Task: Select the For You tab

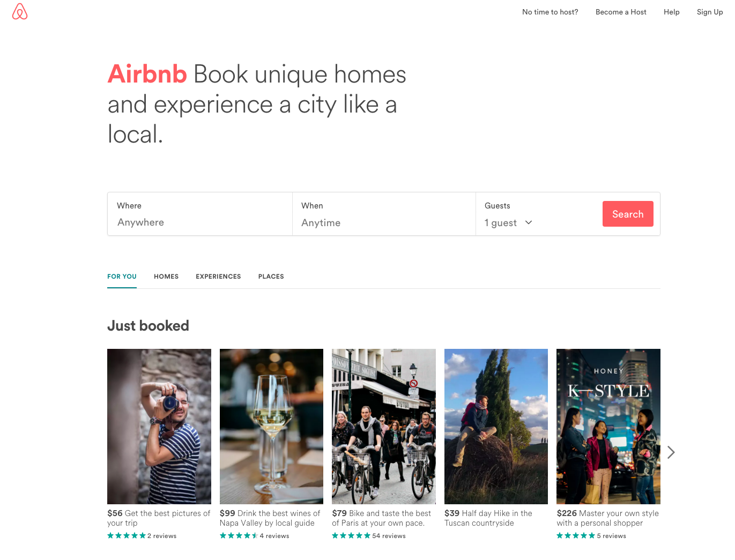Action: tap(122, 277)
